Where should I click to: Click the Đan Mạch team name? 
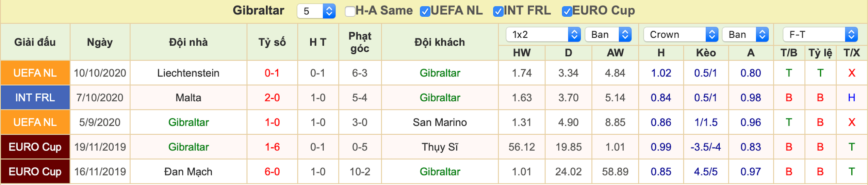click(x=188, y=172)
